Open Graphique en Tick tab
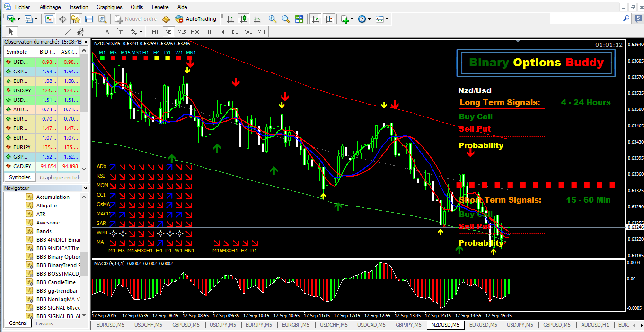 coord(60,178)
